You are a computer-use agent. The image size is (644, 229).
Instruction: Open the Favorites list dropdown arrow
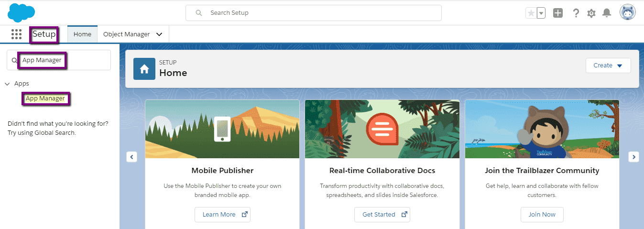click(x=541, y=13)
